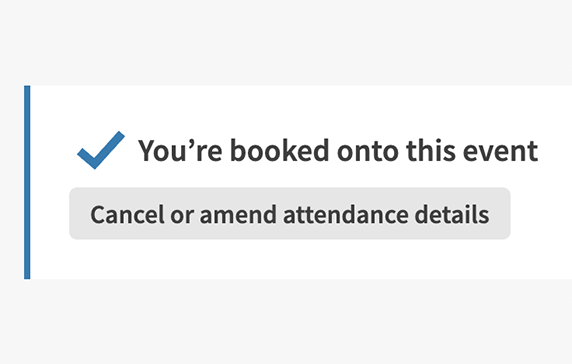This screenshot has width=572, height=364.
Task: Click the word "this" in the heading
Action: point(431,150)
